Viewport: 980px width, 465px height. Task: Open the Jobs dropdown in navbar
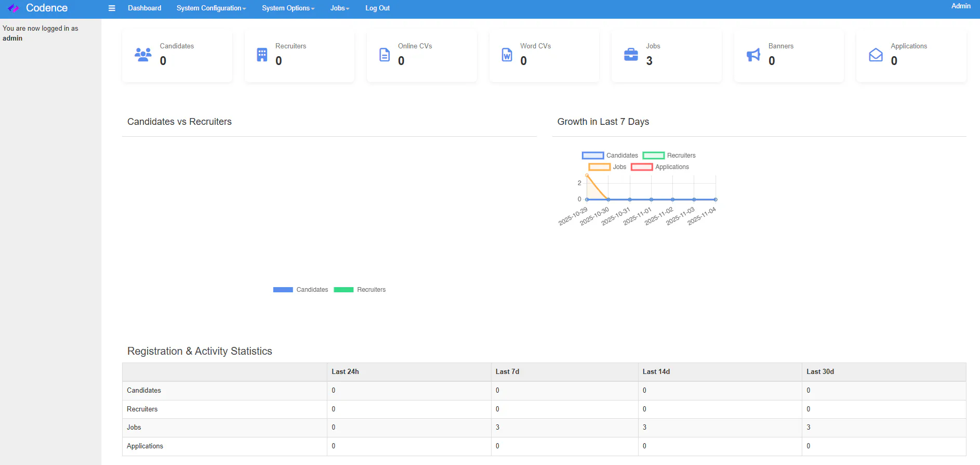(340, 8)
